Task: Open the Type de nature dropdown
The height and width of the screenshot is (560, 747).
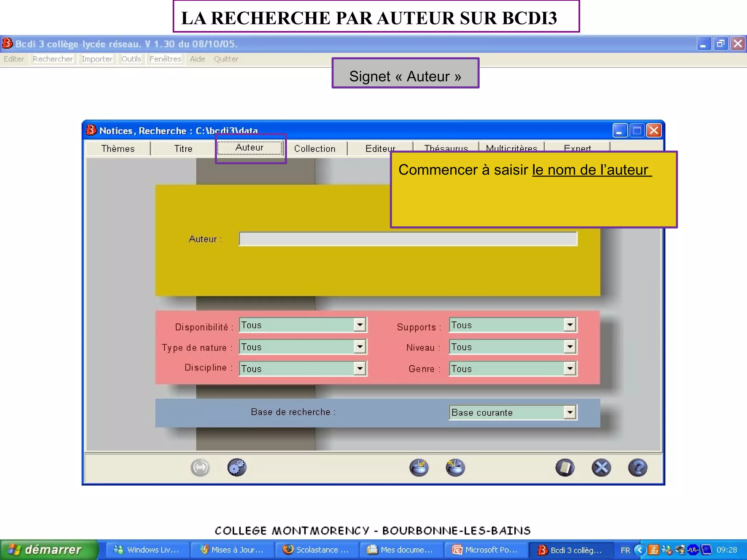Action: [360, 347]
